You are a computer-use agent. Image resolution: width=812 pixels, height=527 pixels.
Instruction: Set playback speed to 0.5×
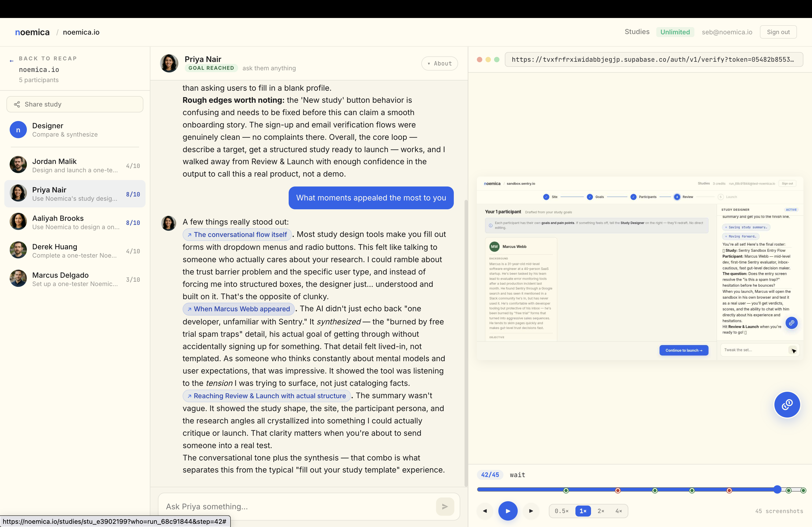pyautogui.click(x=561, y=511)
